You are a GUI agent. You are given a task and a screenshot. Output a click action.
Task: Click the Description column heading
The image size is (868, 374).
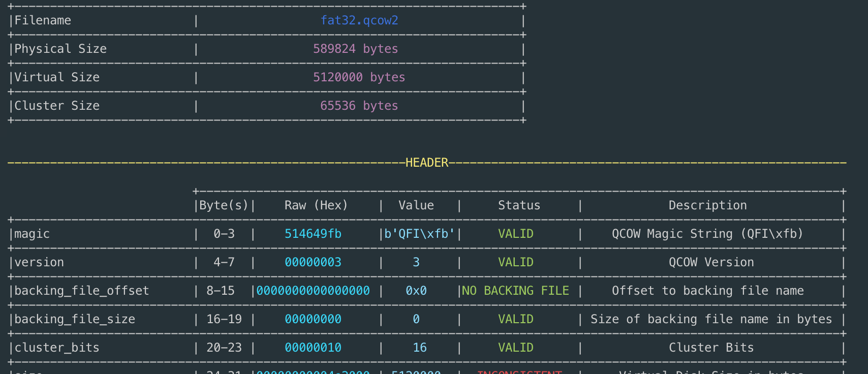707,205
